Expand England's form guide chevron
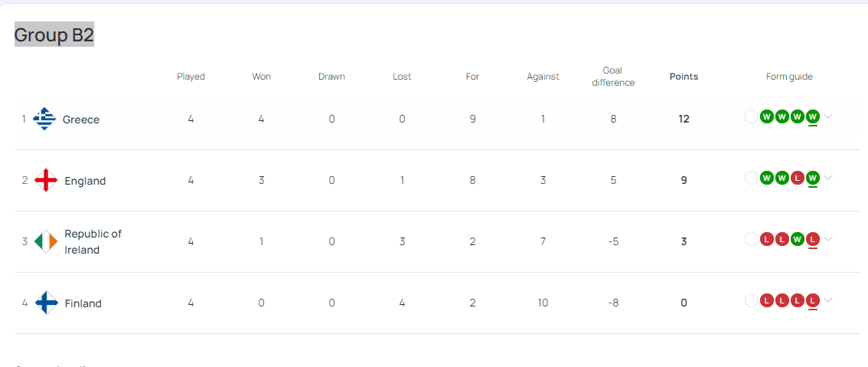This screenshot has width=868, height=367. tap(829, 178)
